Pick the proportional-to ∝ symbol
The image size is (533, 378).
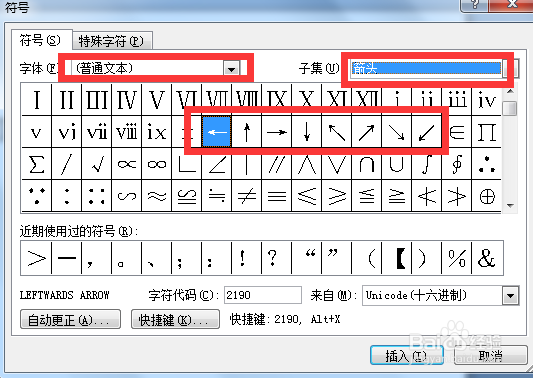point(127,164)
